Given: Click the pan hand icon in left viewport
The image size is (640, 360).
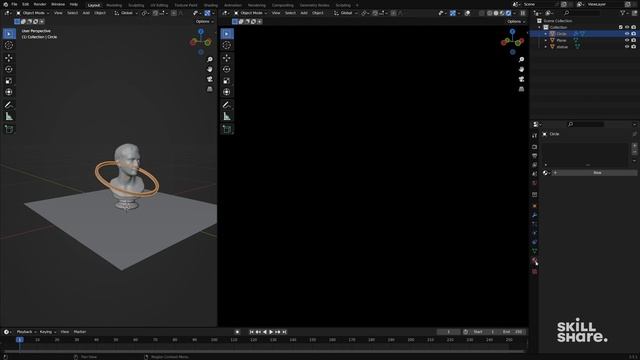Looking at the screenshot, I should point(210,69).
